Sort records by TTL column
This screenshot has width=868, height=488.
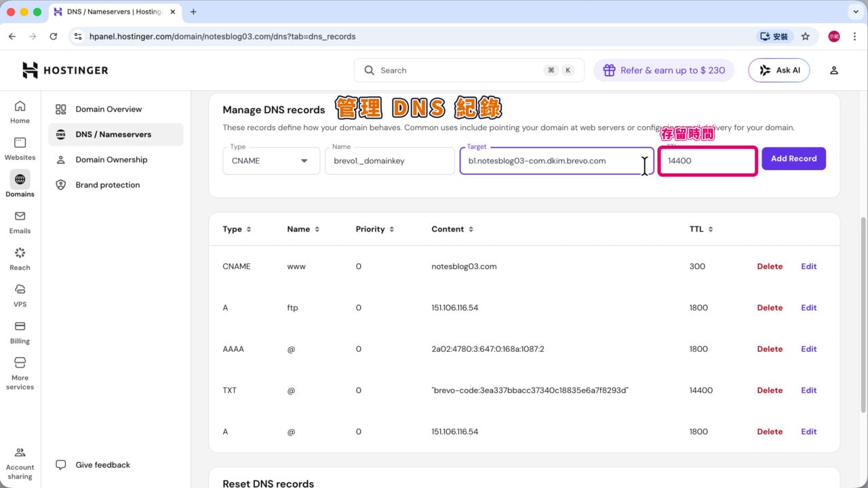pyautogui.click(x=701, y=229)
